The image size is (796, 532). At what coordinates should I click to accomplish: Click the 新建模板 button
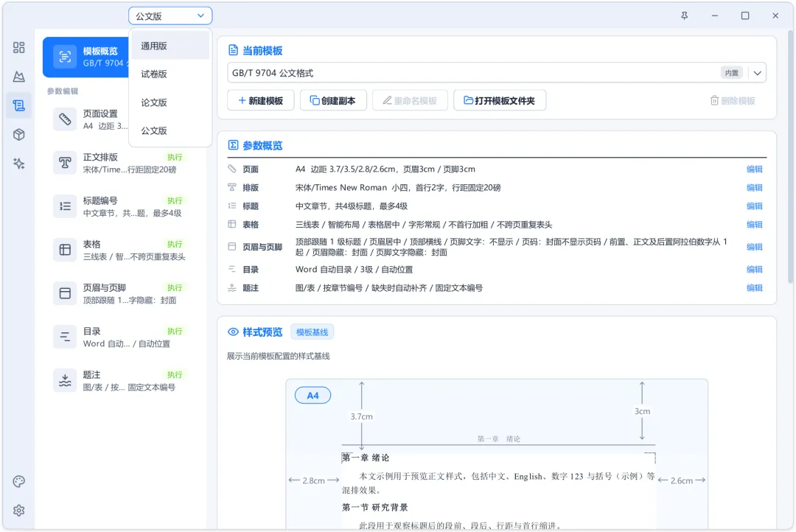coord(261,100)
